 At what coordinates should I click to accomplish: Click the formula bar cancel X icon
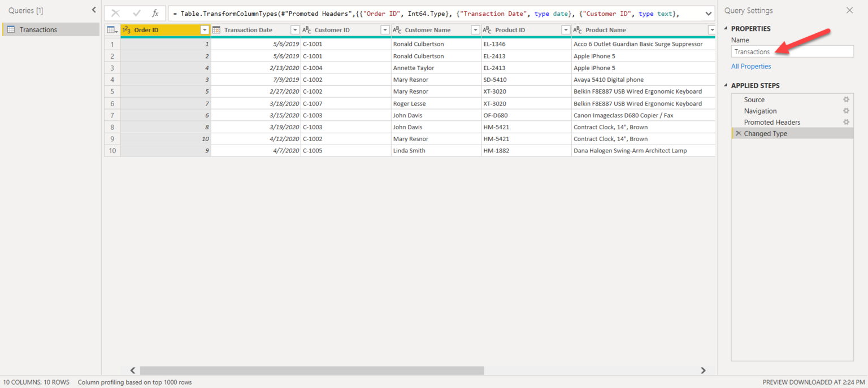click(x=115, y=14)
